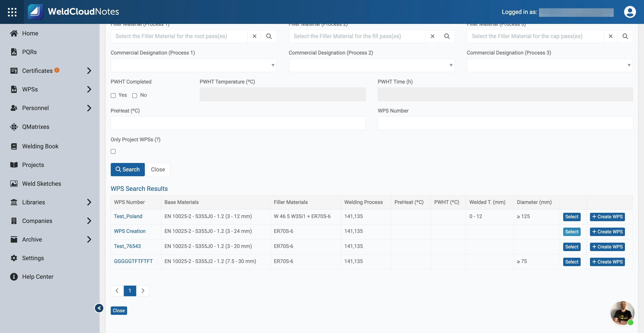Click the search magnifier for Process 1 filler

coord(269,36)
